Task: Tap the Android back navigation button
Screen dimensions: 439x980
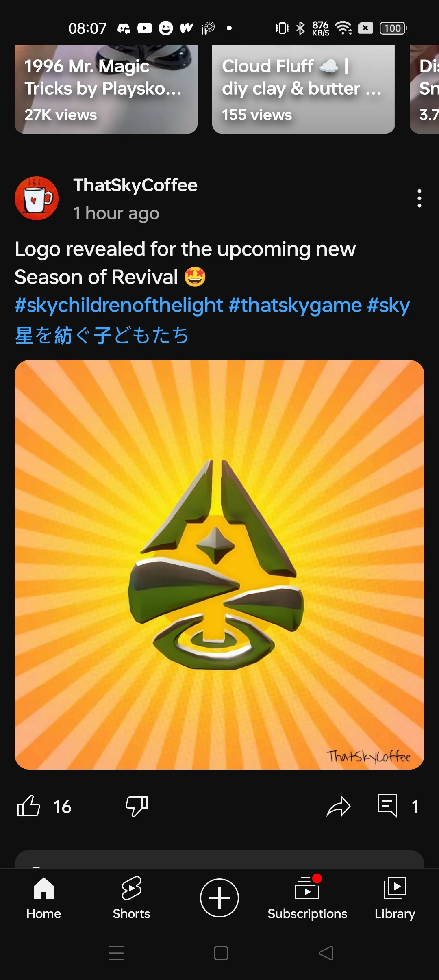Action: (x=326, y=953)
